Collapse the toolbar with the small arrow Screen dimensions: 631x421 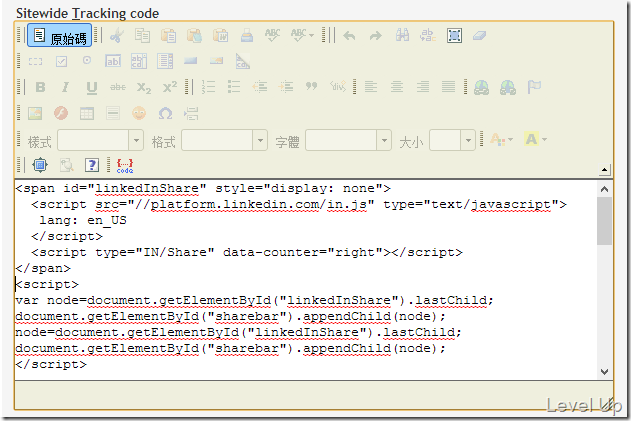pos(604,169)
